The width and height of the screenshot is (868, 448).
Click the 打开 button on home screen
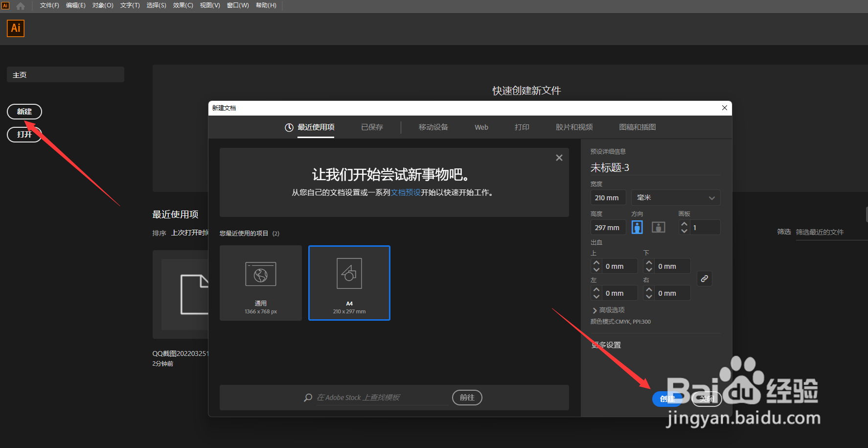24,134
